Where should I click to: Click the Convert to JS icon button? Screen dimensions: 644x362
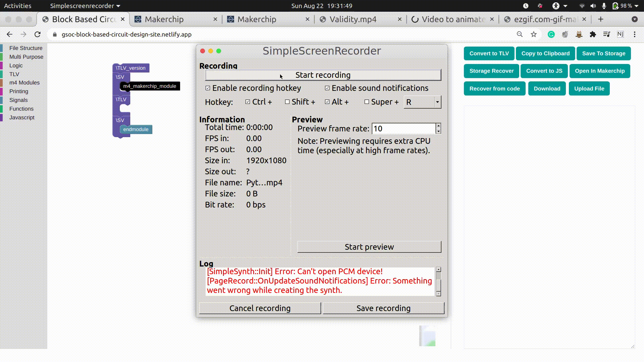[x=544, y=71]
